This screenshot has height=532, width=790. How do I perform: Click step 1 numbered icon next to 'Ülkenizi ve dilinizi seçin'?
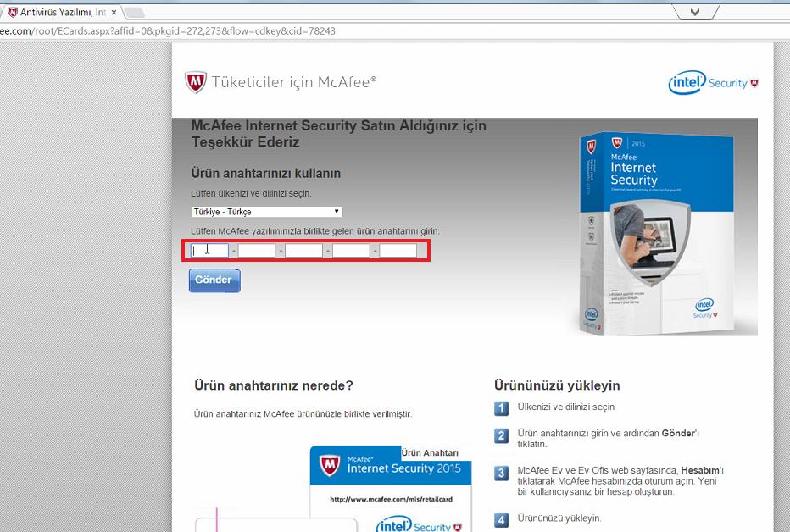click(x=500, y=409)
